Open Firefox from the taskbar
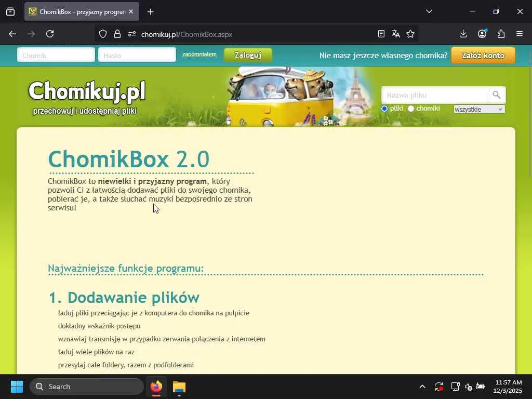Screen dimensions: 532x399 (x=156, y=387)
